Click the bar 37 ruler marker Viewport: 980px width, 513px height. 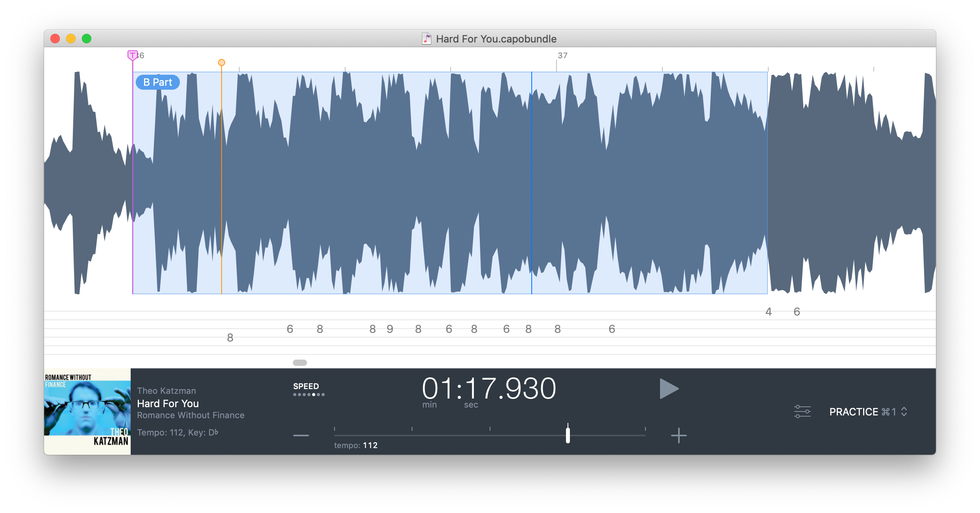pos(562,56)
